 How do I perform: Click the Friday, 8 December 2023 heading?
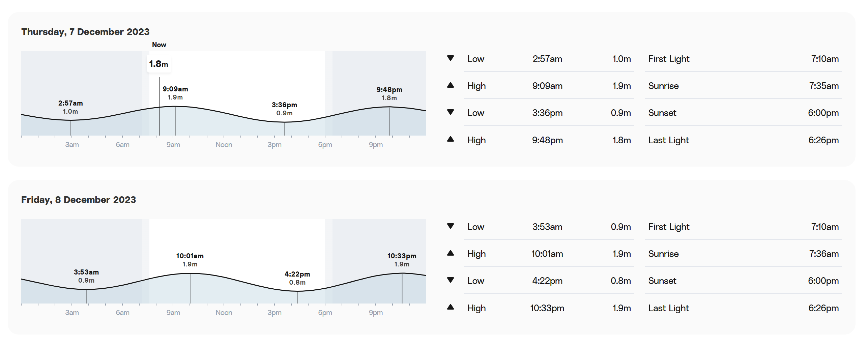pos(79,200)
